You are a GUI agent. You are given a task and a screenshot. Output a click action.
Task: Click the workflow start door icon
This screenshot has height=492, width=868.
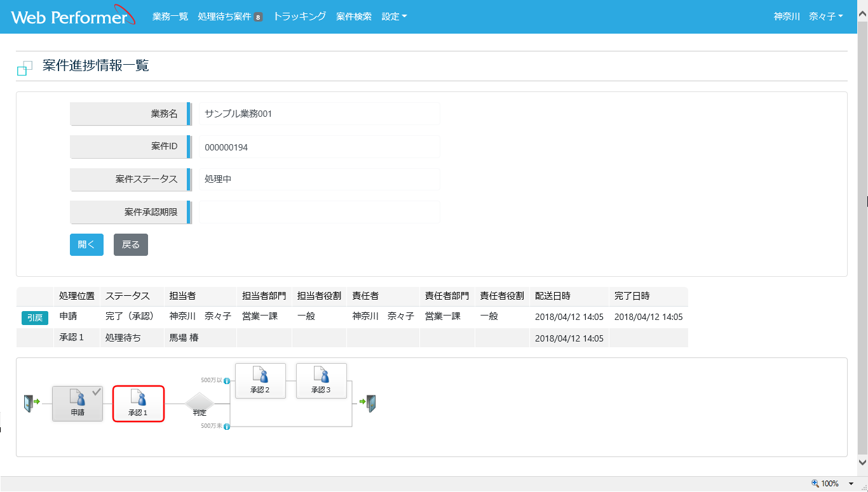click(29, 403)
